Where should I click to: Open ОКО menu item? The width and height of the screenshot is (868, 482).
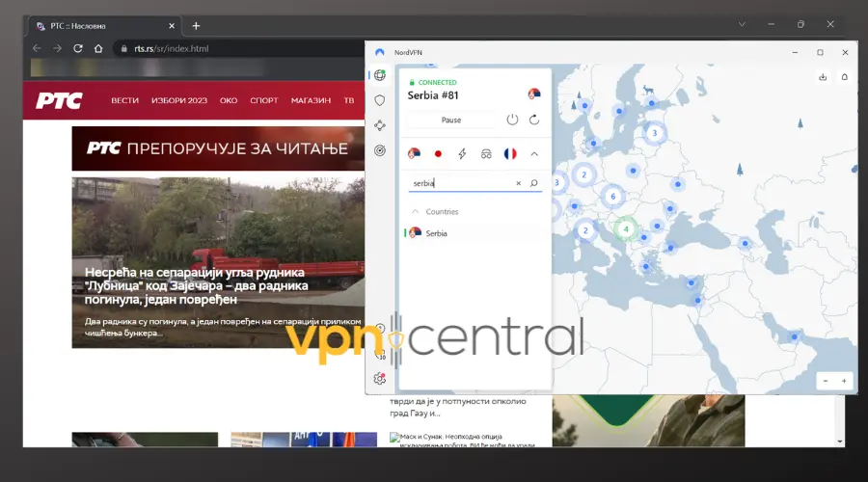(229, 100)
